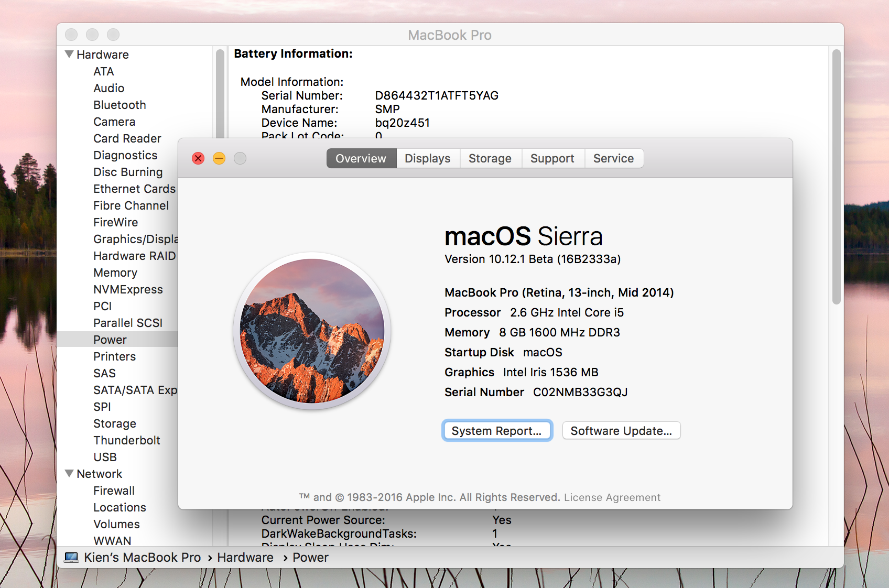
Task: Click the Manufacturer value SMP
Action: point(387,109)
